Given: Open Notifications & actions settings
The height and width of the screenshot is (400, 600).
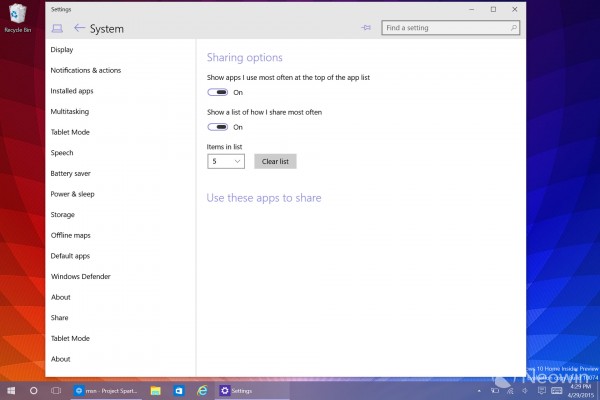Looking at the screenshot, I should click(86, 70).
